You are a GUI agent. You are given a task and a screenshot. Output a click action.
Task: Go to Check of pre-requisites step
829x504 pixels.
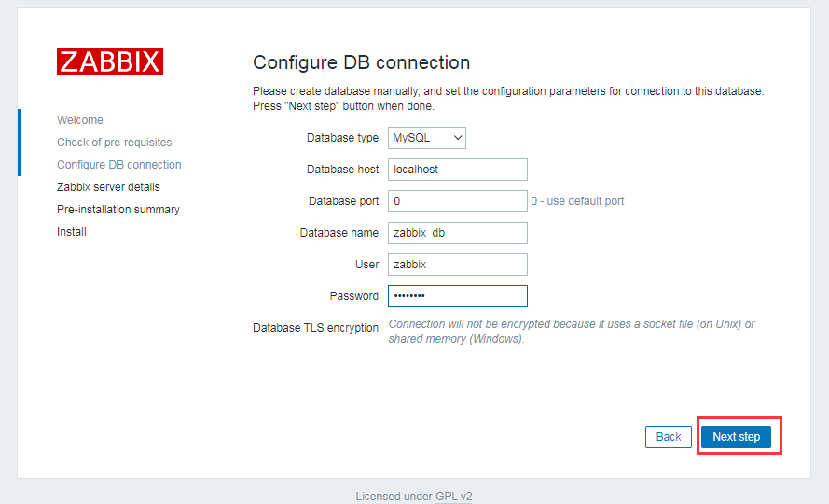(x=114, y=143)
